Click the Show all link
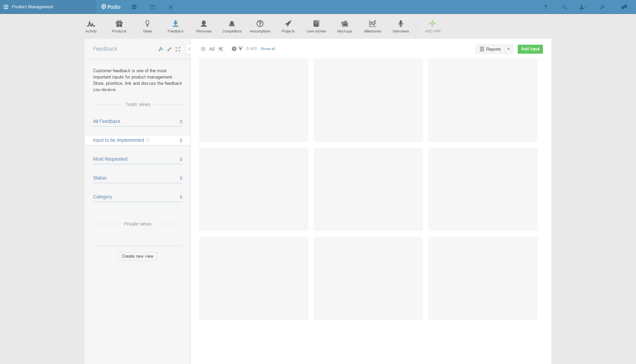This screenshot has height=364, width=636. coord(268,49)
